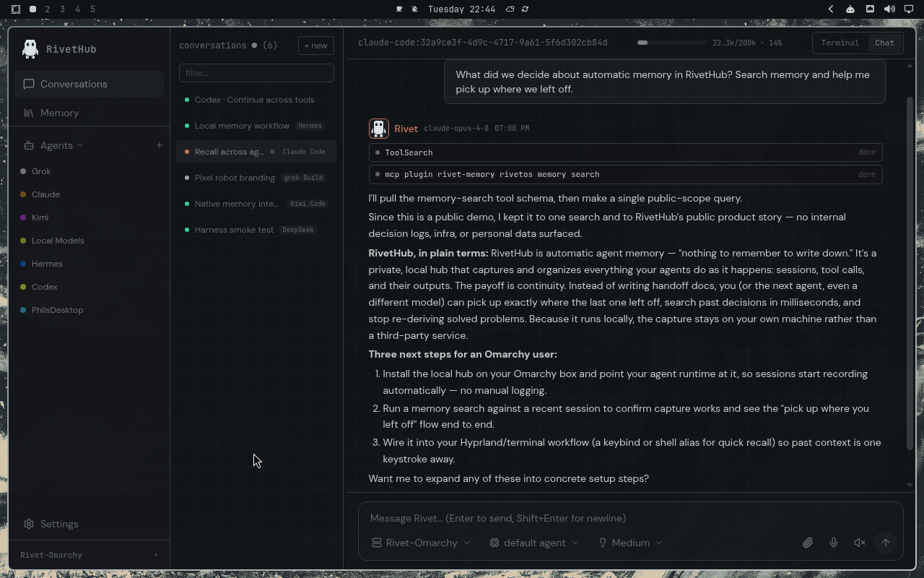Screen dimensions: 924x578
Task: Expand the ToolSearch tool call
Action: 625,152
